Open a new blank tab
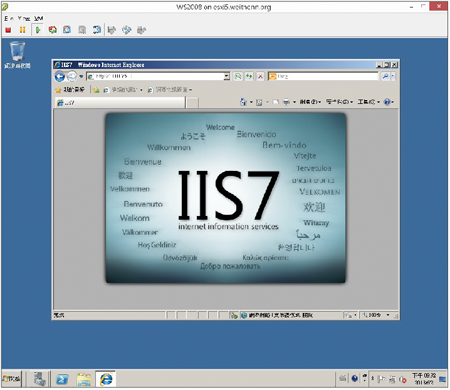450x390 pixels. (x=192, y=103)
